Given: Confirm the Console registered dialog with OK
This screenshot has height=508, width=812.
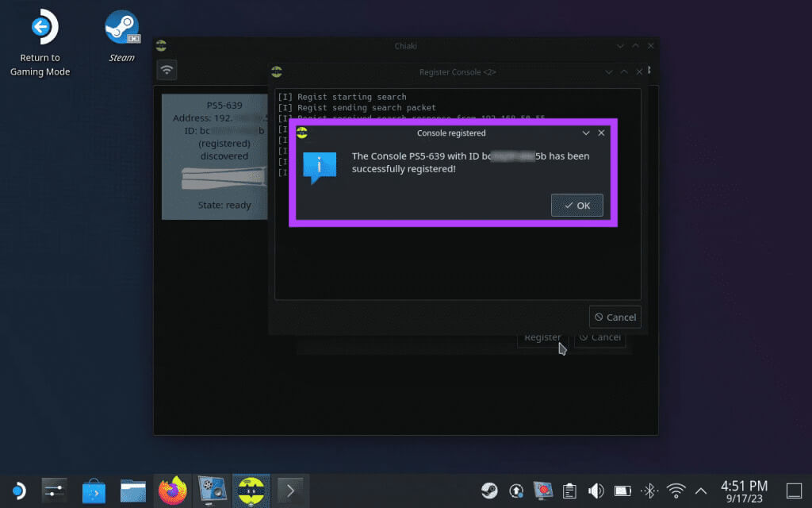Looking at the screenshot, I should pyautogui.click(x=577, y=206).
